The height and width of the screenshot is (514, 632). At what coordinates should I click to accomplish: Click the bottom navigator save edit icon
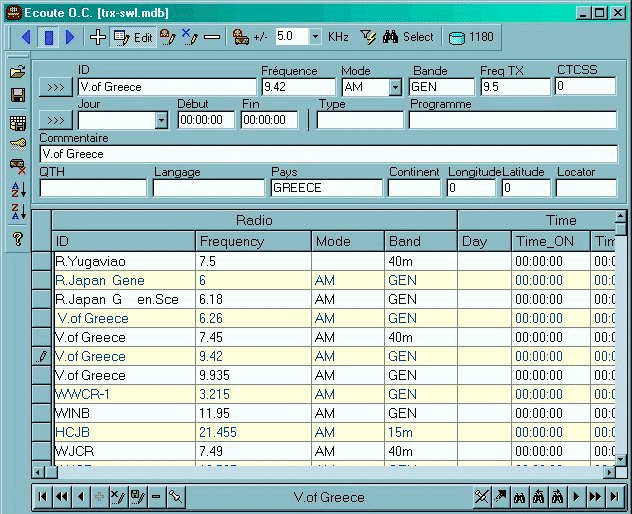137,496
